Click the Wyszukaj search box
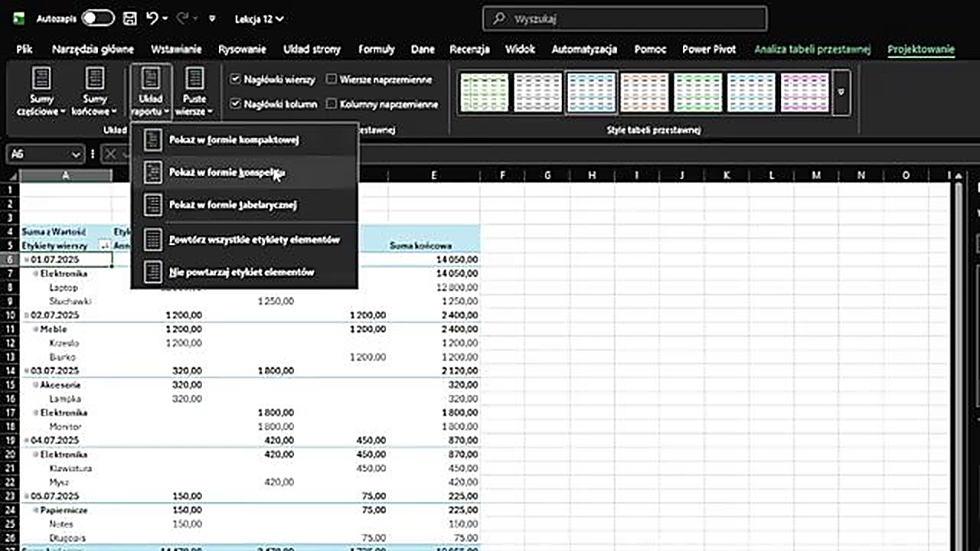Screen dimensions: 980x551 [x=625, y=18]
